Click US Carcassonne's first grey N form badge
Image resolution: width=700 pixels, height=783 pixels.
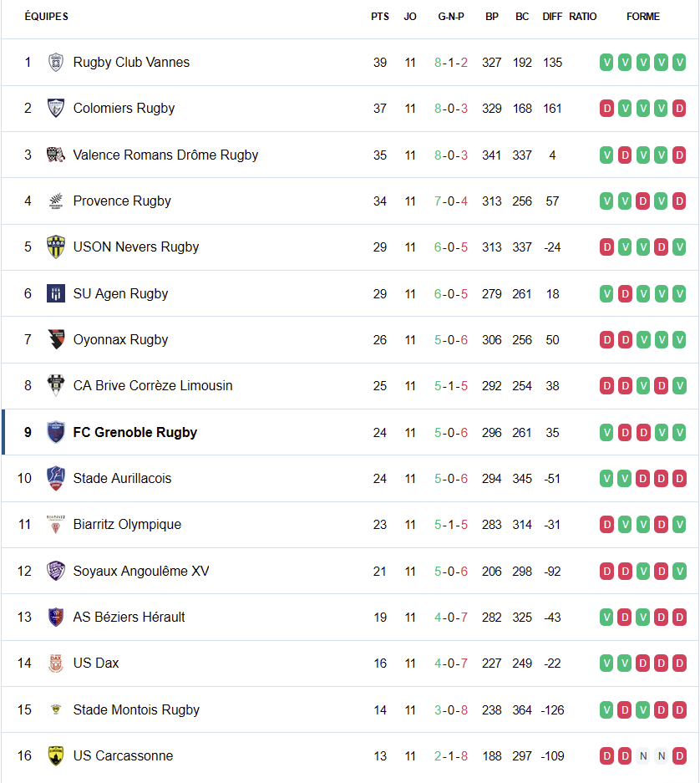click(643, 755)
